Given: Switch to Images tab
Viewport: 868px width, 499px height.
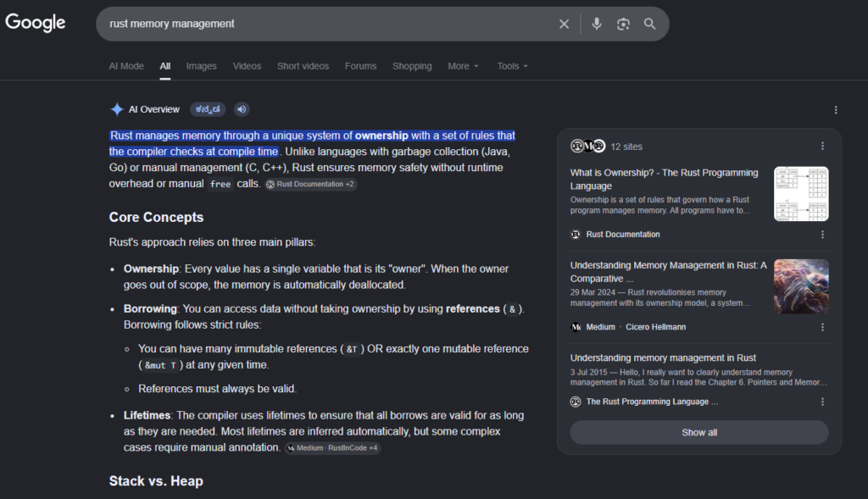Looking at the screenshot, I should (x=202, y=66).
